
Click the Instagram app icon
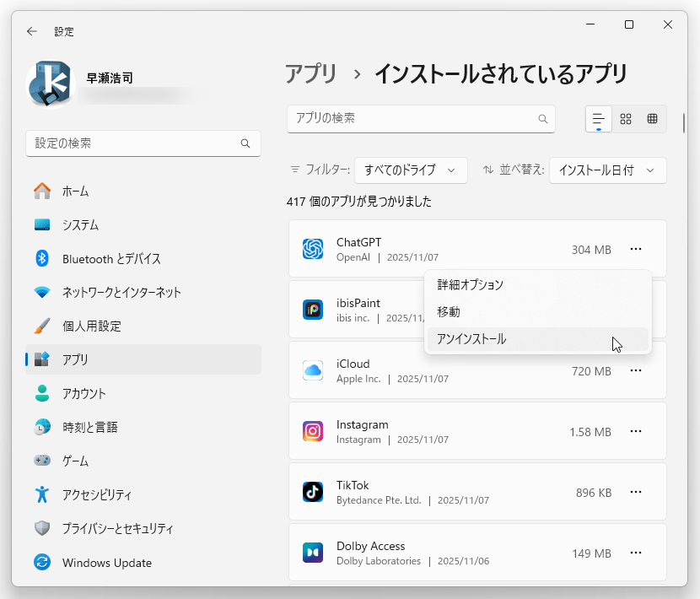tap(313, 432)
